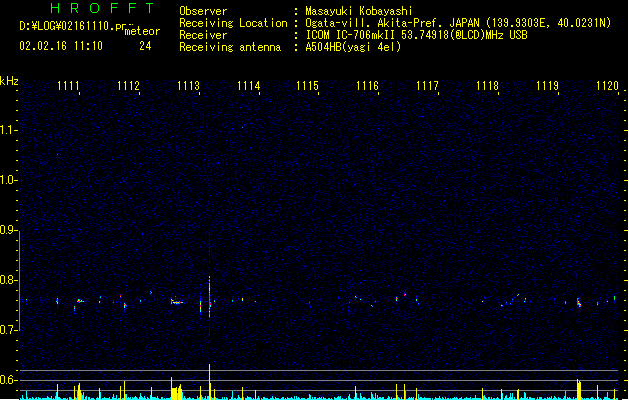629x400 pixels.
Task: Click the meteor label
Action: tap(142, 31)
